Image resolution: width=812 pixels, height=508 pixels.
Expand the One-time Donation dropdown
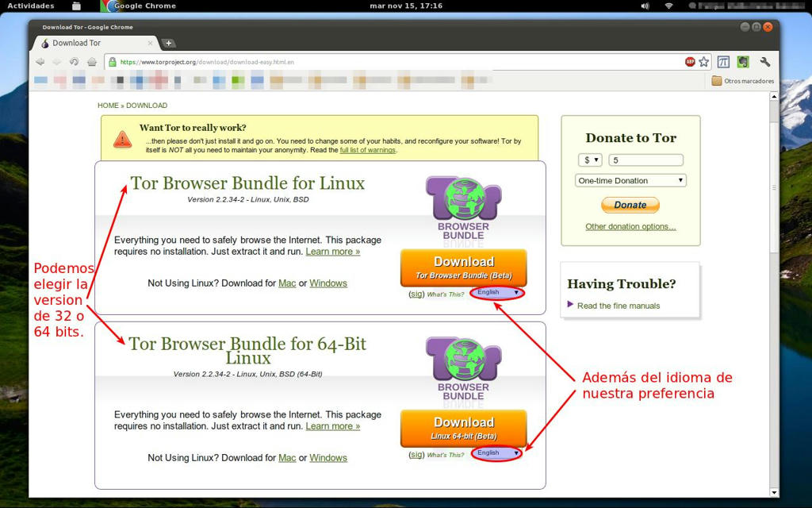(630, 181)
